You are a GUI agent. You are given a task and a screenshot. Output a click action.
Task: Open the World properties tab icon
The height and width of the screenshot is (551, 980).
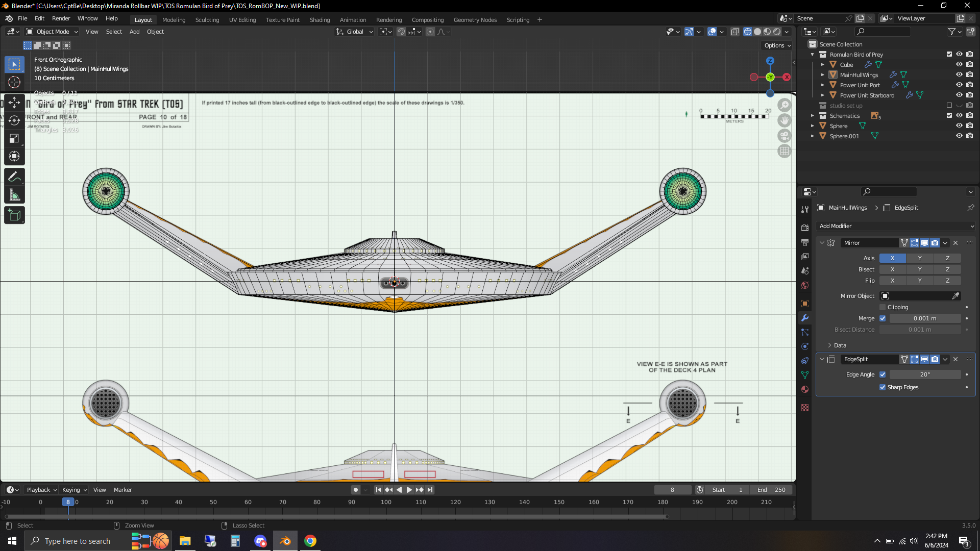point(805,285)
